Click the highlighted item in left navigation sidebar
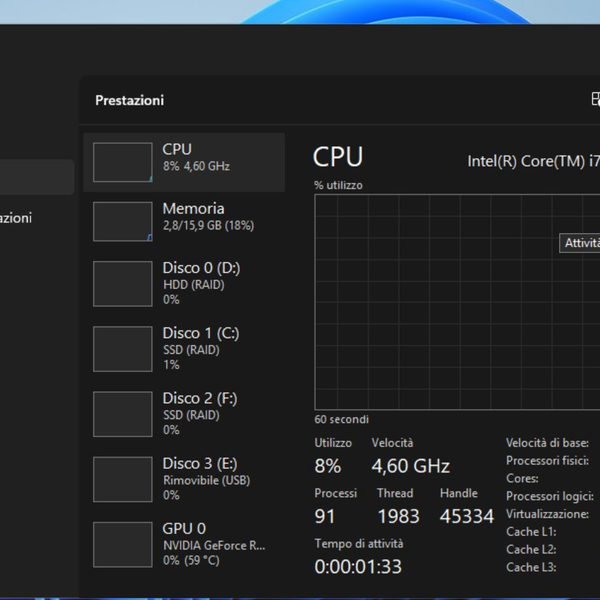600x600 pixels. click(36, 177)
